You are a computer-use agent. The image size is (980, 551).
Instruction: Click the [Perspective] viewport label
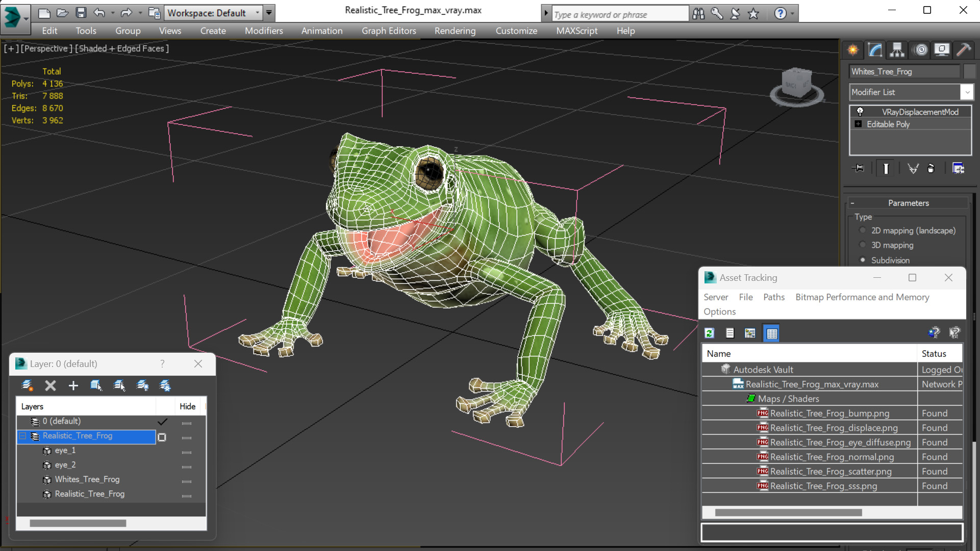pos(46,48)
